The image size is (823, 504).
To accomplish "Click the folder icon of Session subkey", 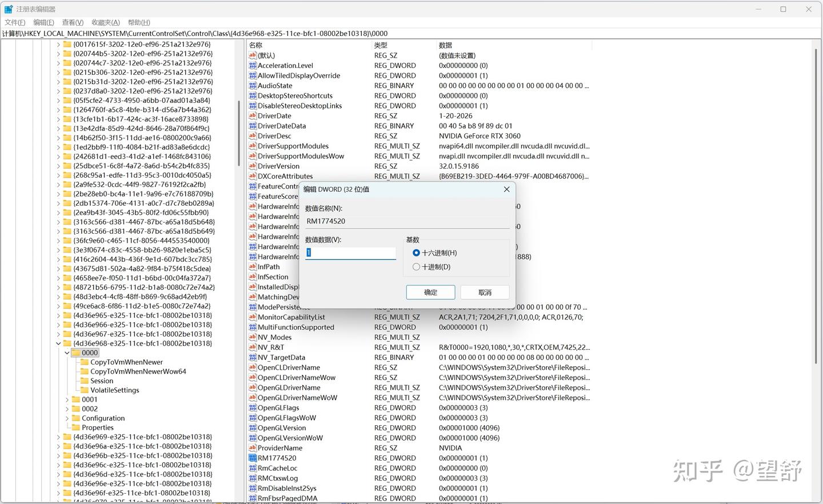I will coord(85,381).
